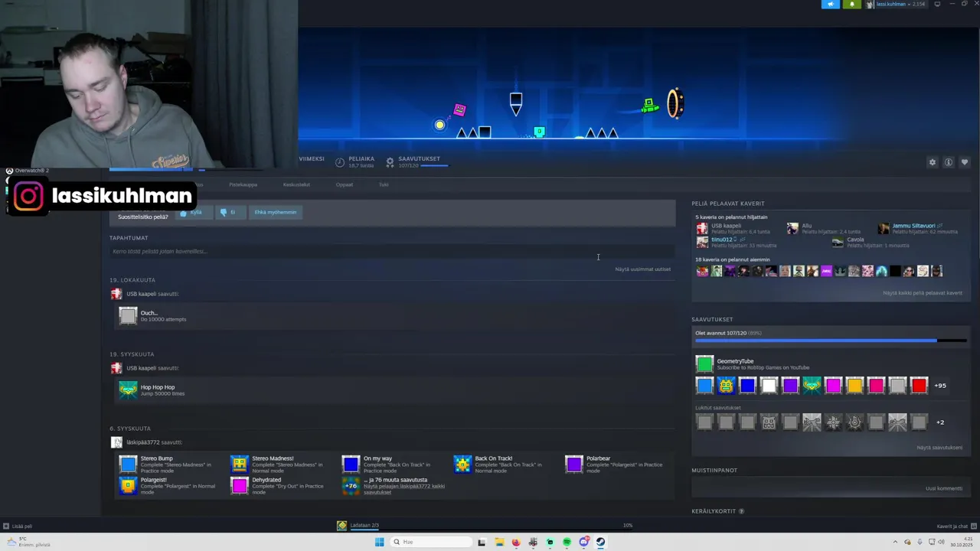Open the Oppaat tab
The width and height of the screenshot is (980, 551).
[345, 184]
